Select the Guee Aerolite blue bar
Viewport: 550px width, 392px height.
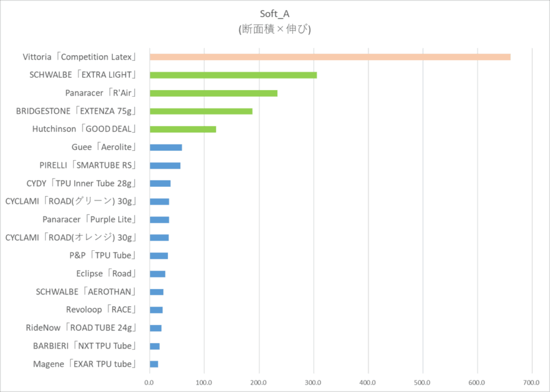click(166, 147)
